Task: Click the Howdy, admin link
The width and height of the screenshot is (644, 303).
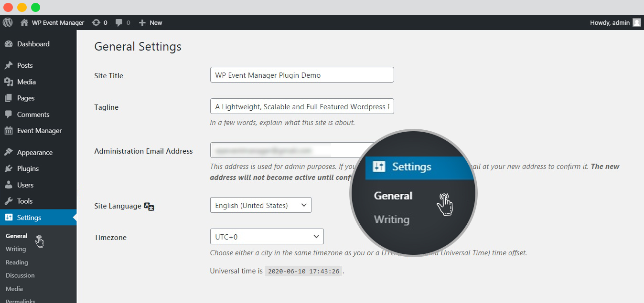Action: [610, 22]
